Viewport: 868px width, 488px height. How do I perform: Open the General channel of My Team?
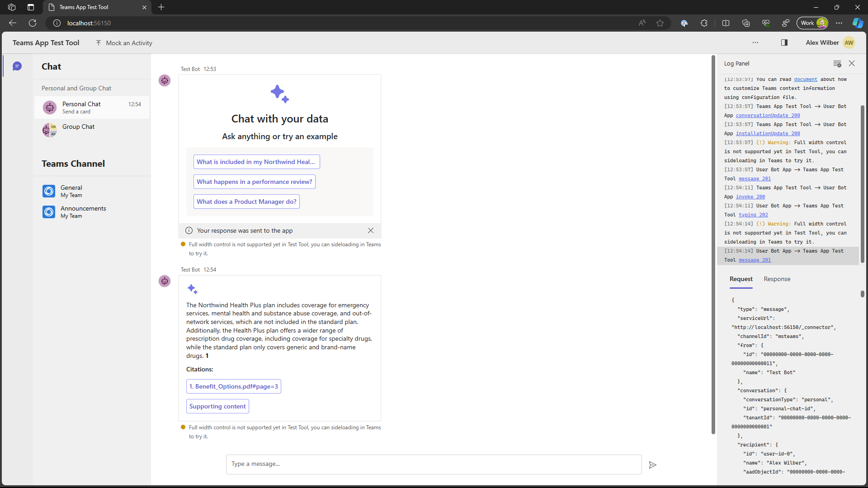pos(71,191)
